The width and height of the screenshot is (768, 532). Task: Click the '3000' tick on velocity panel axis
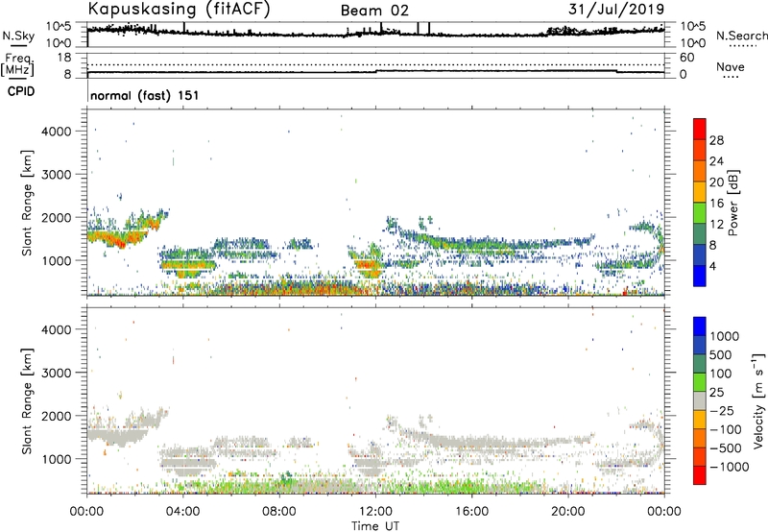click(56, 373)
